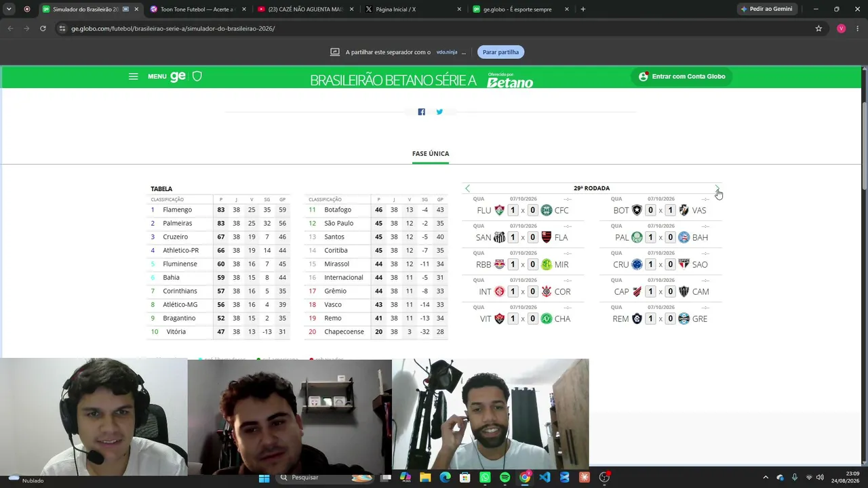Switch to the ge.globo É esporte sempre tab

[x=521, y=9]
